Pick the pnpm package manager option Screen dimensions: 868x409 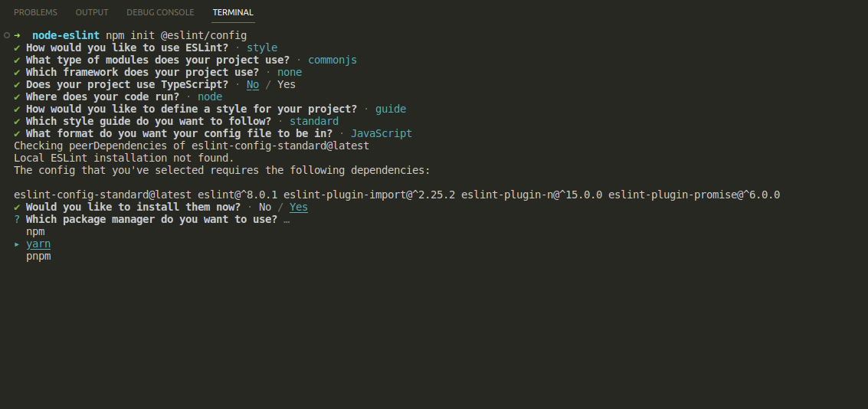38,256
